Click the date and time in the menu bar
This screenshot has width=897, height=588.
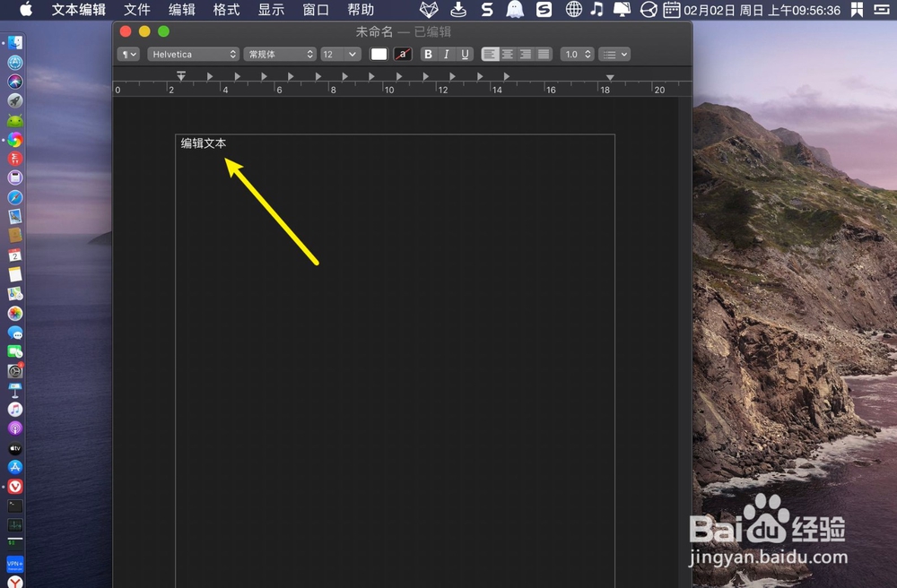tap(762, 10)
